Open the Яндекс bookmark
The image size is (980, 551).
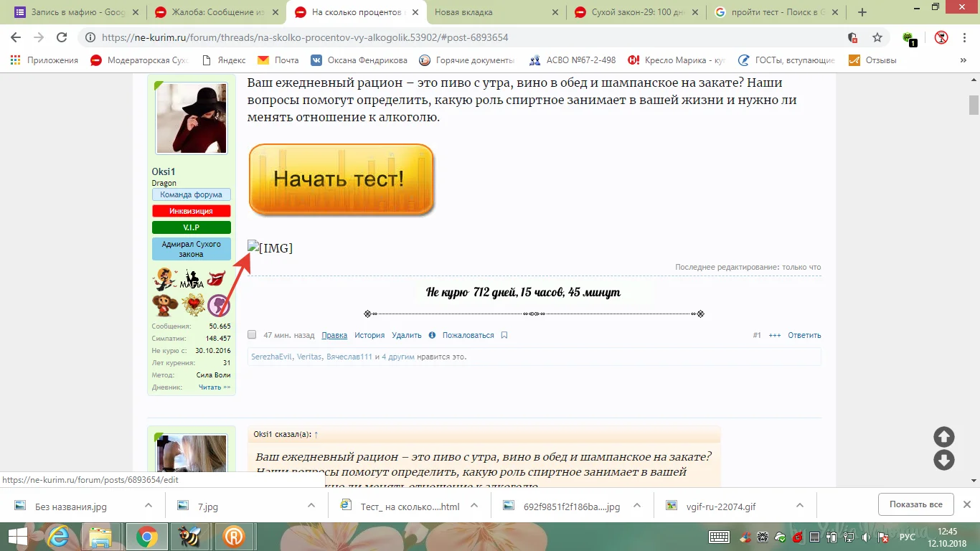click(x=225, y=60)
